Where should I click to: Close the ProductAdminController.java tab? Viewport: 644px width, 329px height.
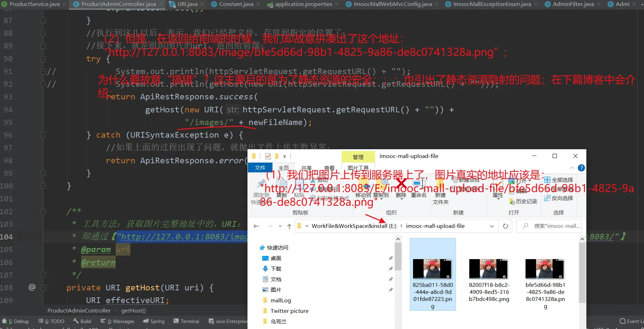click(x=161, y=4)
